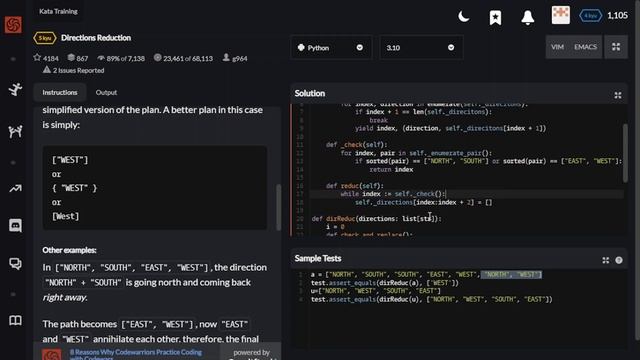The image size is (640, 360).
Task: Click the return index code line
Action: pos(391,169)
